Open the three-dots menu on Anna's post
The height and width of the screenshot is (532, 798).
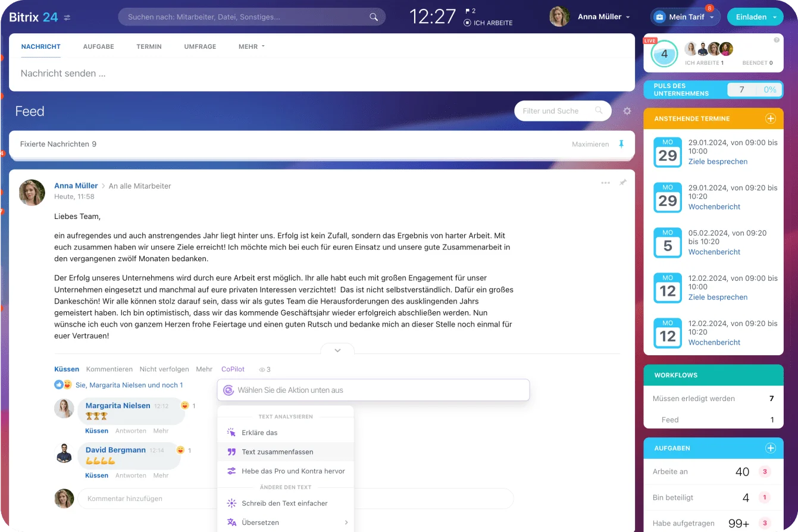pos(605,183)
